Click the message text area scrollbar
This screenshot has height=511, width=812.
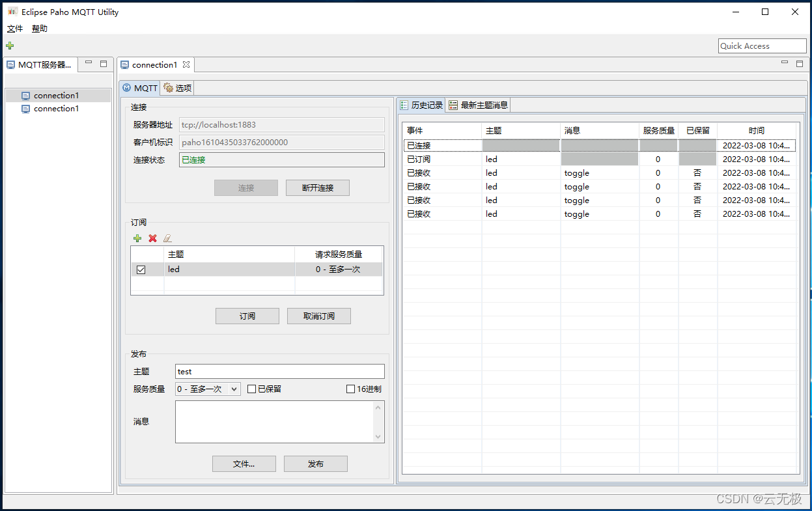[x=378, y=422]
